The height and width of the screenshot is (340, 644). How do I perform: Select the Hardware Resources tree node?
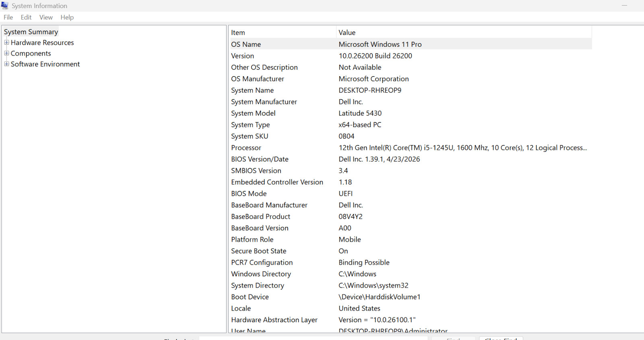[42, 43]
